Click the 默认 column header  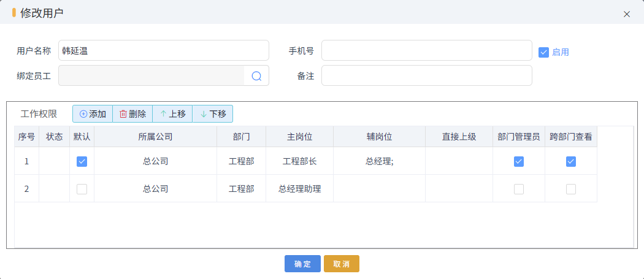(x=82, y=137)
